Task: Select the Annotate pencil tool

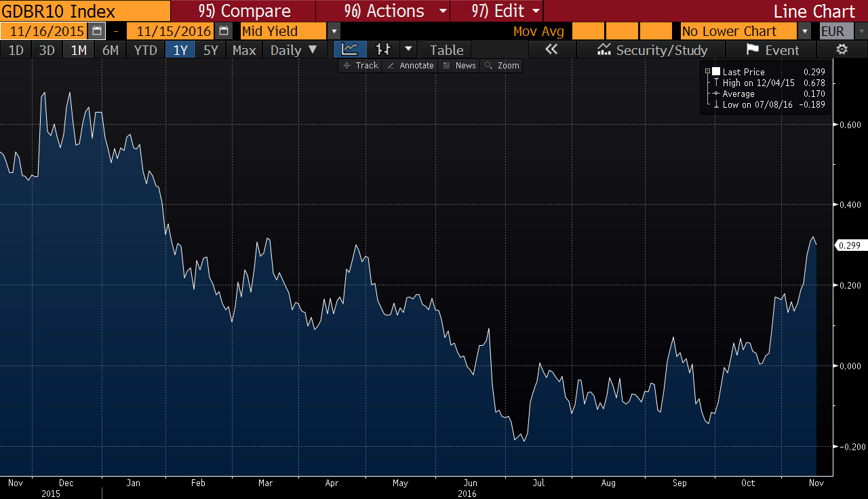Action: tap(411, 66)
